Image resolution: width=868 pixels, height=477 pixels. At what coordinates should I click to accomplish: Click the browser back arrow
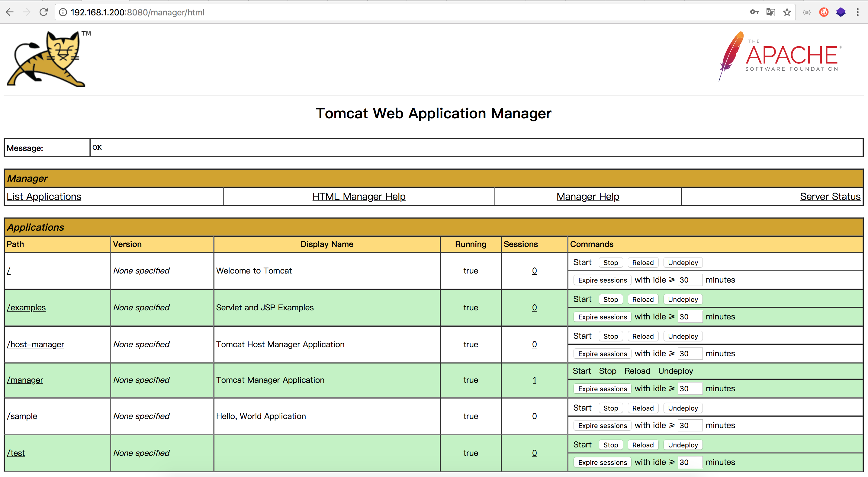(x=10, y=12)
